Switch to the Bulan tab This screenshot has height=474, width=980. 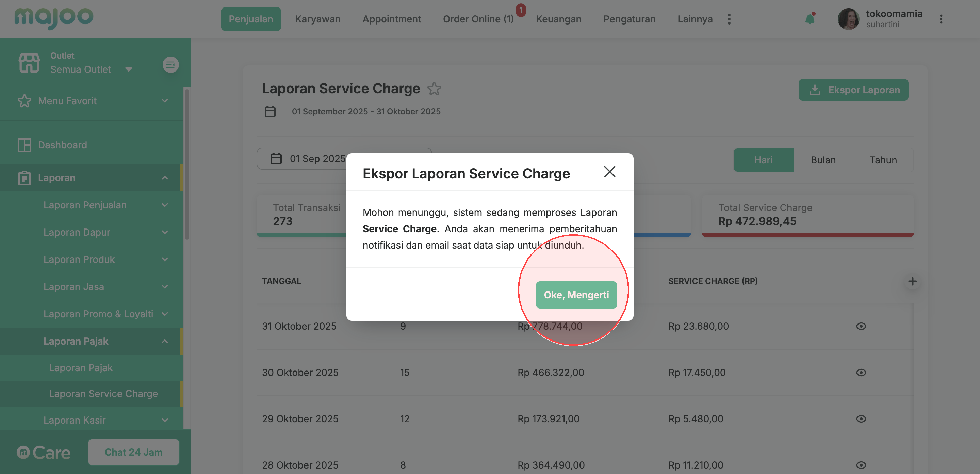tap(823, 160)
